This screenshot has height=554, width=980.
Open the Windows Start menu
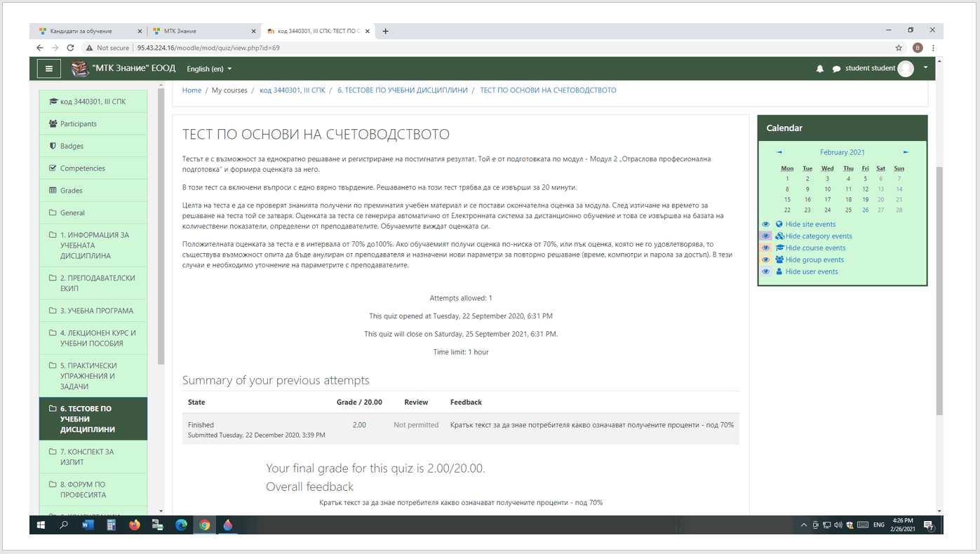tap(41, 525)
